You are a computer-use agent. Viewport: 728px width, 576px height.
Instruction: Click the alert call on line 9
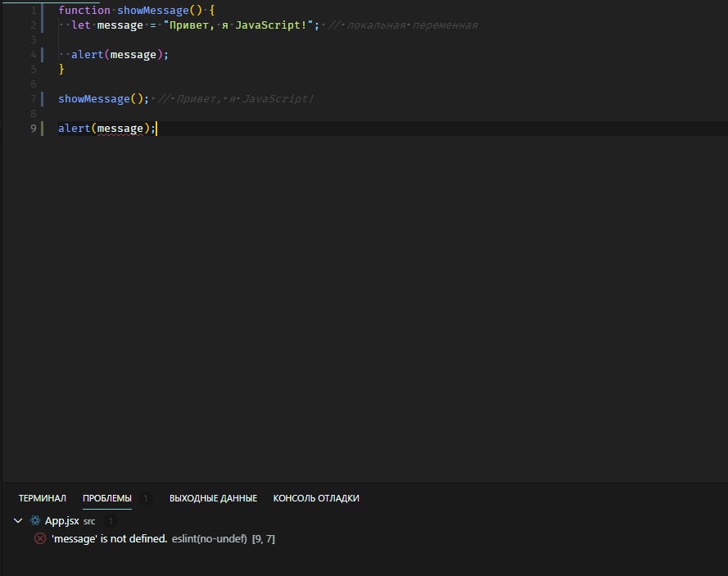(75, 129)
